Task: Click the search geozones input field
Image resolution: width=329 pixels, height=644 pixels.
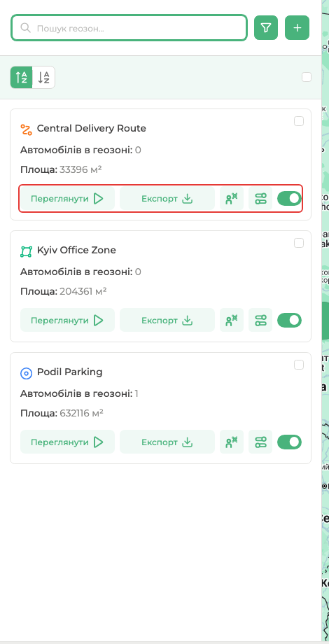Action: click(x=129, y=28)
